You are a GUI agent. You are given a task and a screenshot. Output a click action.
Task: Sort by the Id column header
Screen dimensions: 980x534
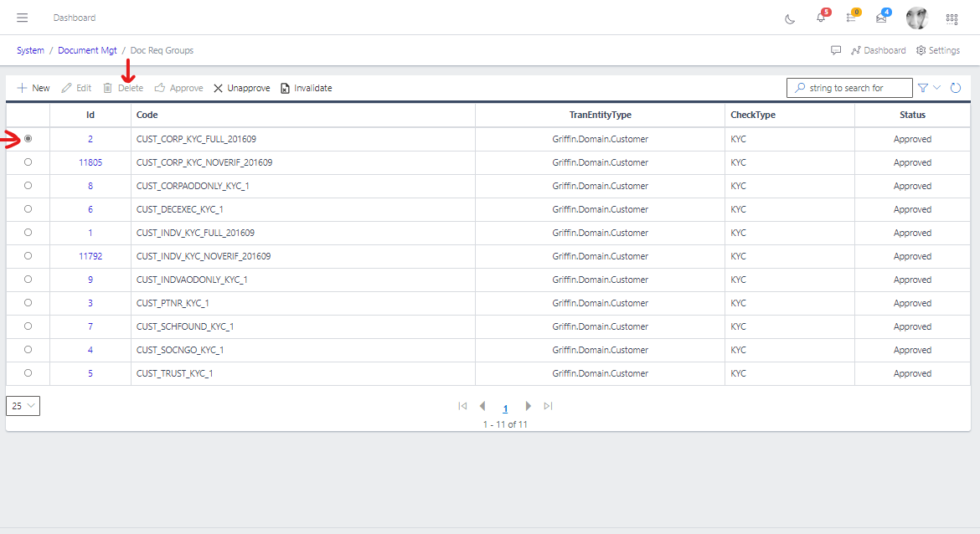(x=90, y=115)
